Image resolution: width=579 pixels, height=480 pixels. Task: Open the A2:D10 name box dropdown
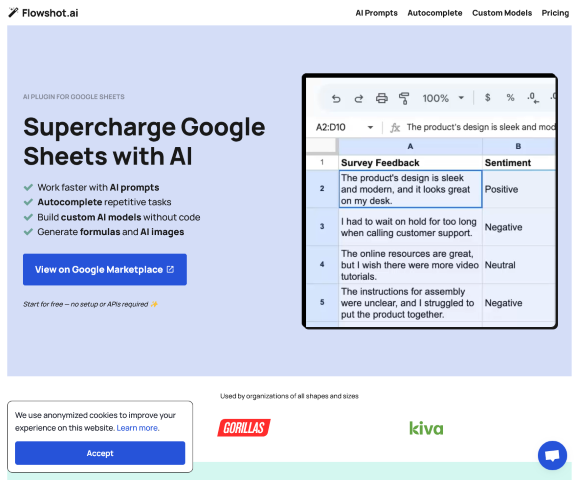point(370,127)
